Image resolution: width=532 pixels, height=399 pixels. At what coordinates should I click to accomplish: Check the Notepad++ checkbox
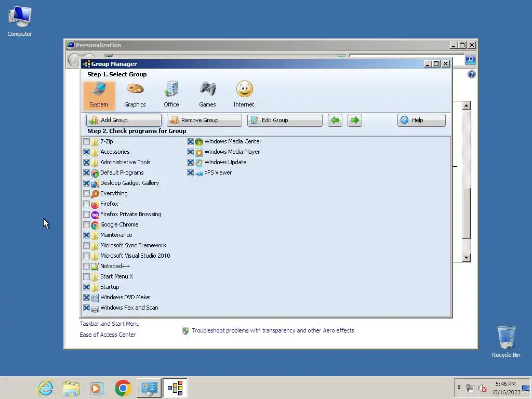click(87, 267)
